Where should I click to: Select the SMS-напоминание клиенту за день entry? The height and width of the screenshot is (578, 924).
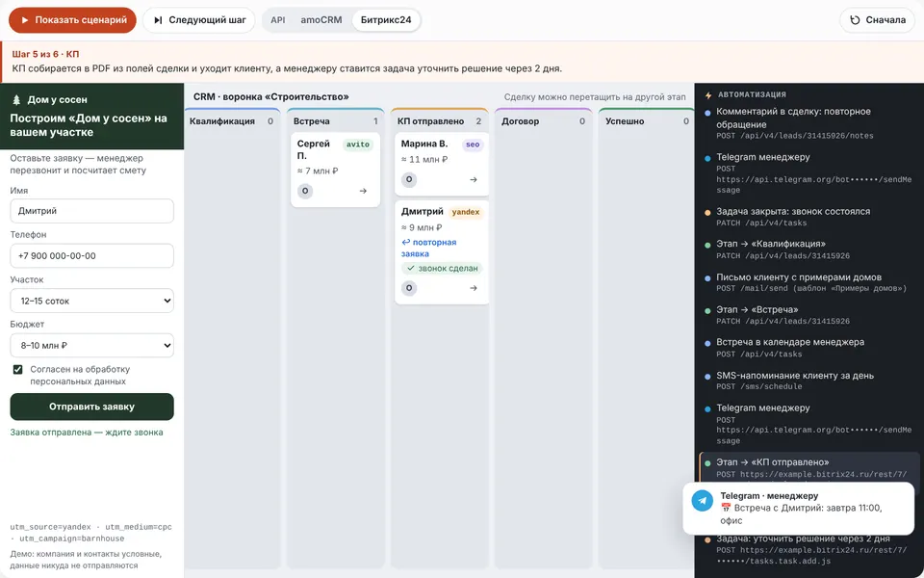[809, 381]
